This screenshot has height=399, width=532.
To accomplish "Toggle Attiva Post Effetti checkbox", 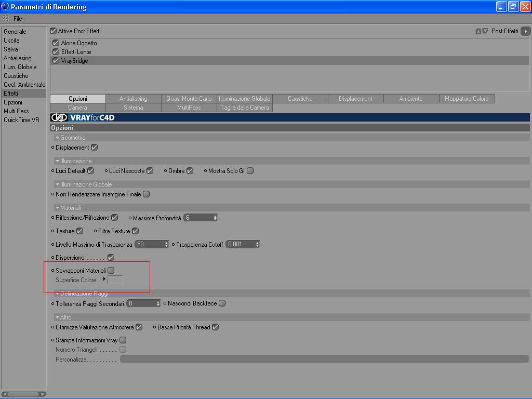I will point(54,31).
